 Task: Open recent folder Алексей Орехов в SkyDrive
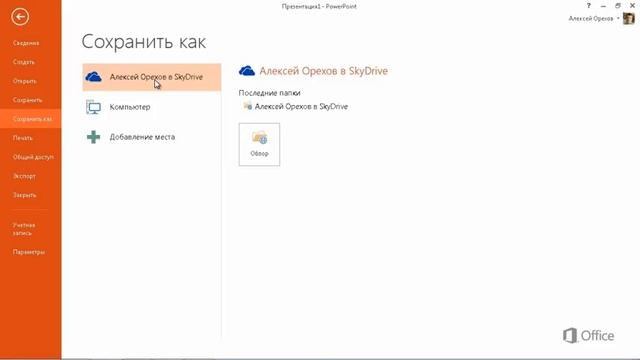point(301,107)
